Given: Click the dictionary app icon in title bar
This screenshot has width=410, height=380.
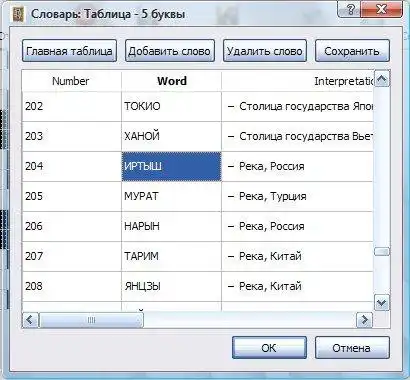Looking at the screenshot, I should [18, 14].
